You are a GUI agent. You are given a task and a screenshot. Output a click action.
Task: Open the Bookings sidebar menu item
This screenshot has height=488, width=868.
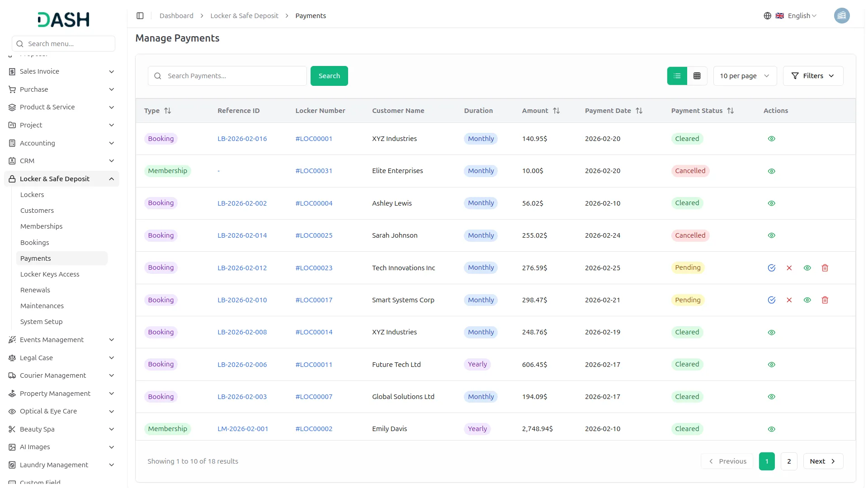[34, 242]
